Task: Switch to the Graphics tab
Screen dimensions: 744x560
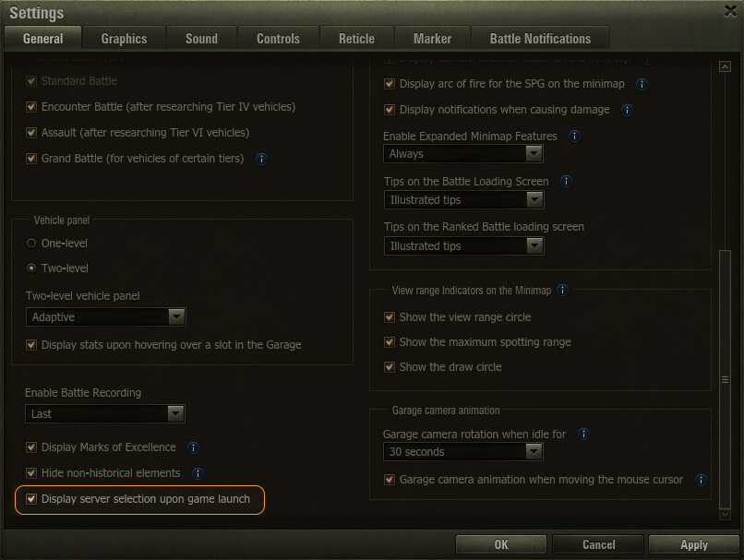Action: 124,39
